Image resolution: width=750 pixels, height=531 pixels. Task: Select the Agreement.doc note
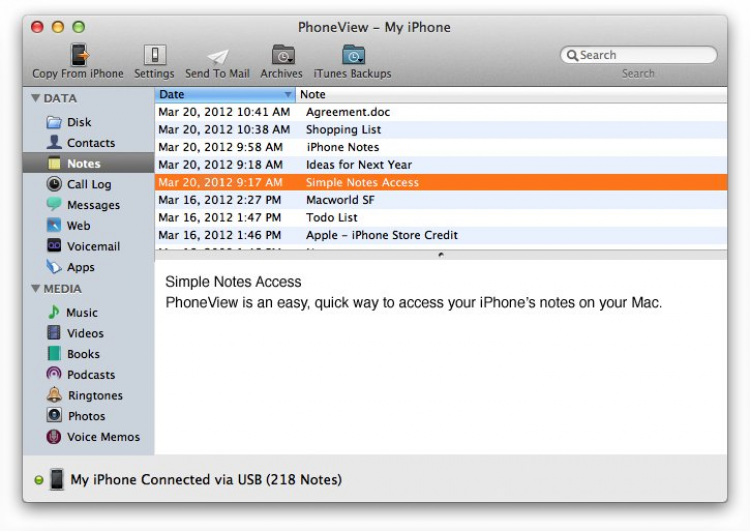point(441,112)
